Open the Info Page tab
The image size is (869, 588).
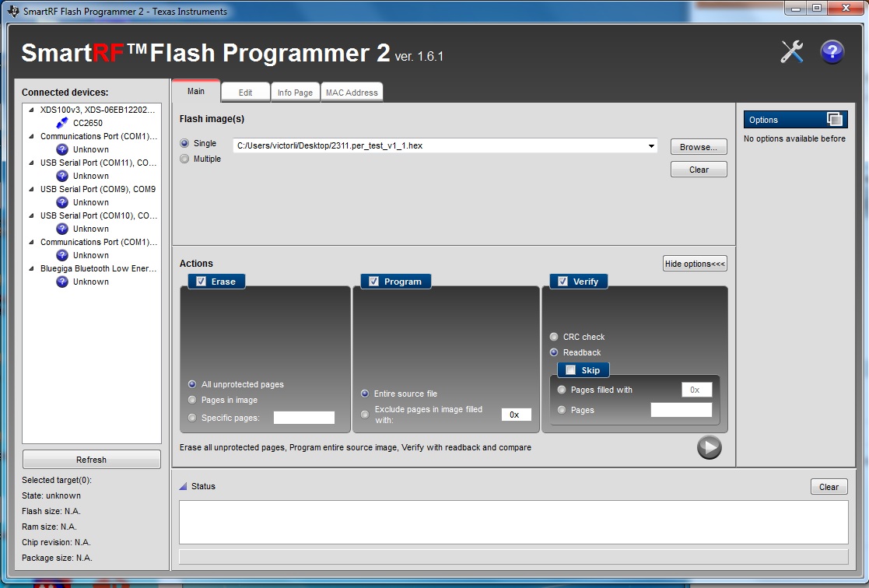click(295, 93)
